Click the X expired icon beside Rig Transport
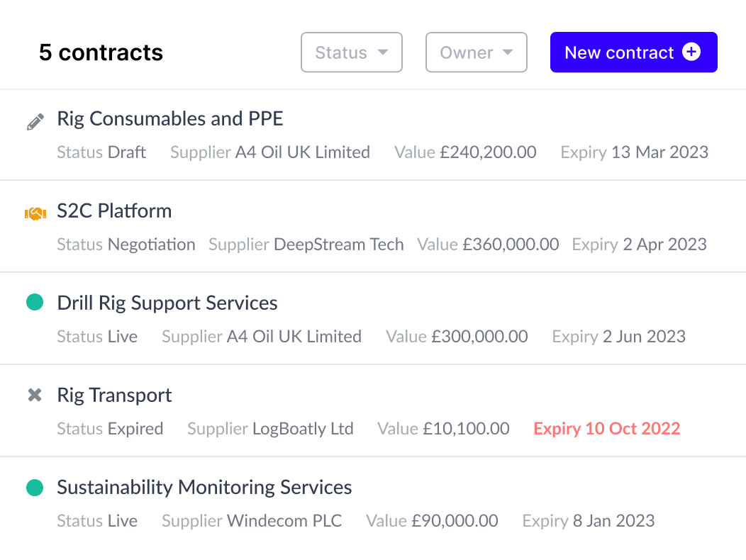Viewport: 746px width, 560px height. click(x=35, y=396)
